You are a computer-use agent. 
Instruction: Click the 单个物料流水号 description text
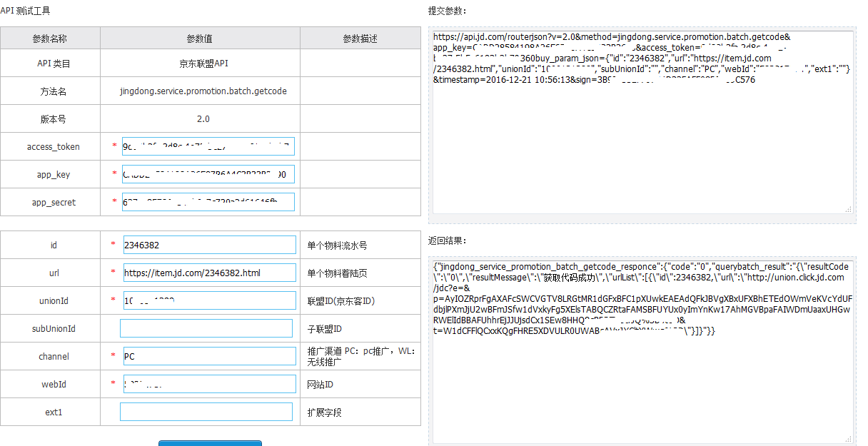(338, 245)
